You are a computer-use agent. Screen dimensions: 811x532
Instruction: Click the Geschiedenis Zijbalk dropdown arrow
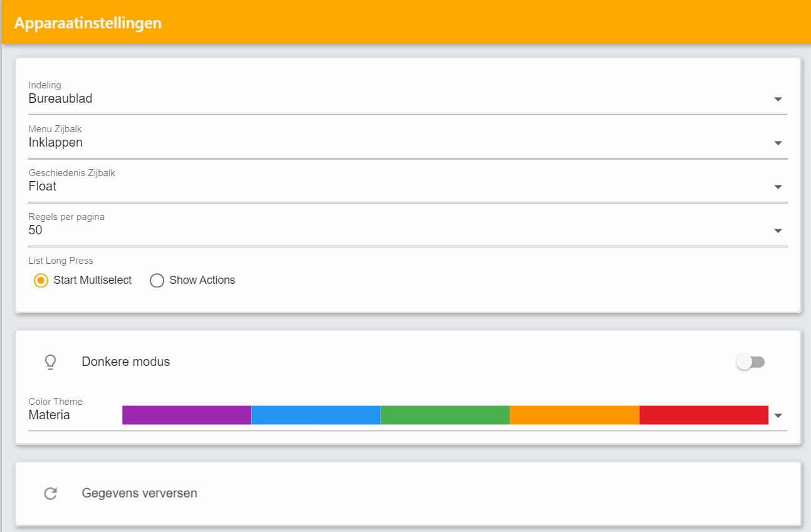click(x=778, y=186)
